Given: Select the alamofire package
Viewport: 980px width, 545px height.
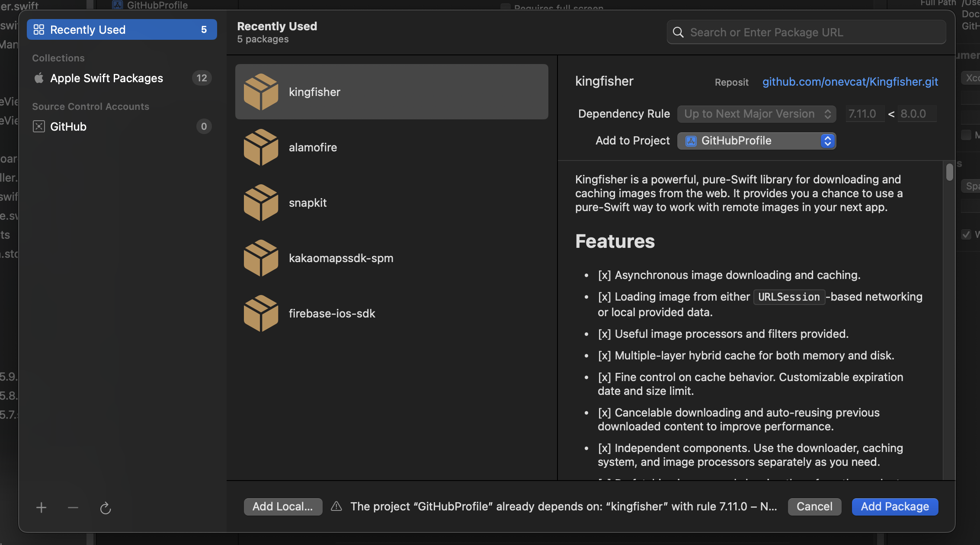Looking at the screenshot, I should pyautogui.click(x=392, y=147).
